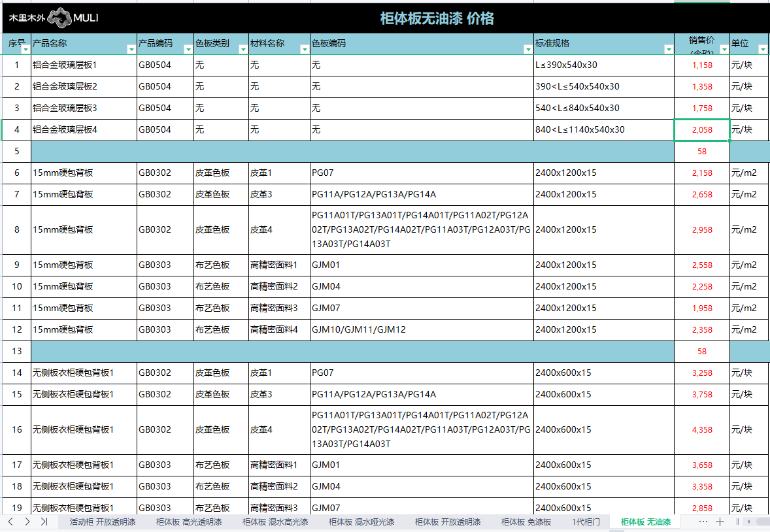Switch to the 活动柜 开放透明漆 sheet tab
The height and width of the screenshot is (532, 770).
click(x=103, y=522)
